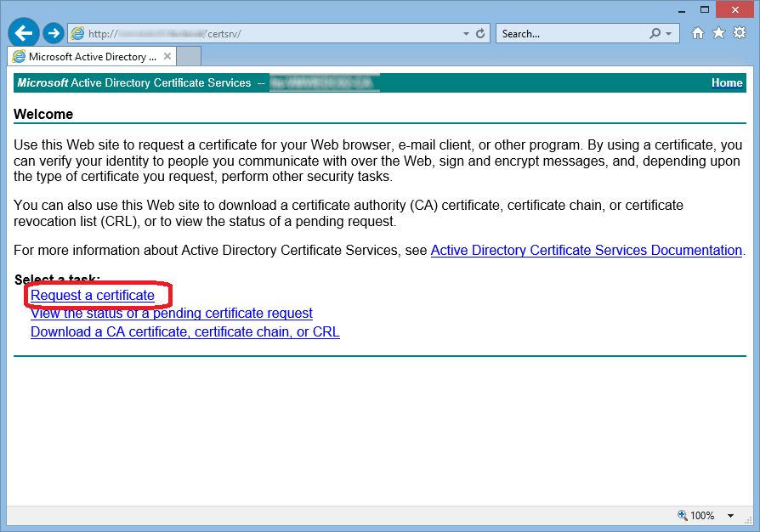
Task: Open Active Directory Certificate Services Documentation link
Action: click(587, 251)
